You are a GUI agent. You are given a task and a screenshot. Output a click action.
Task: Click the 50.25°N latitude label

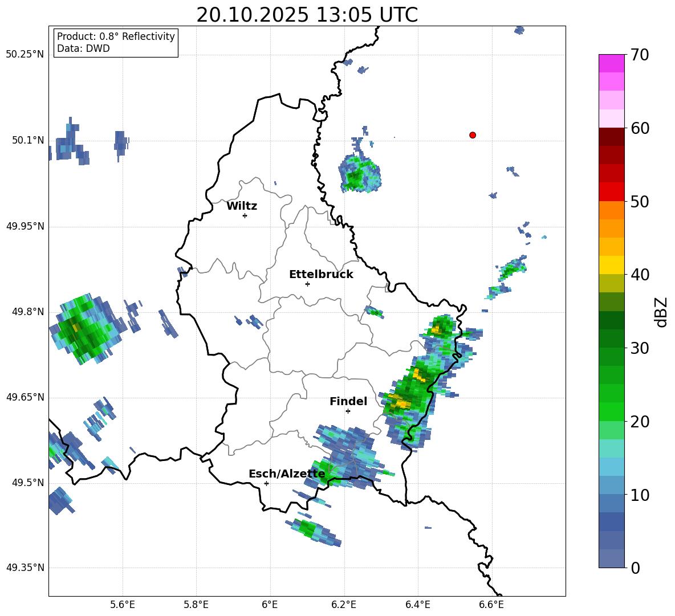[x=25, y=55]
